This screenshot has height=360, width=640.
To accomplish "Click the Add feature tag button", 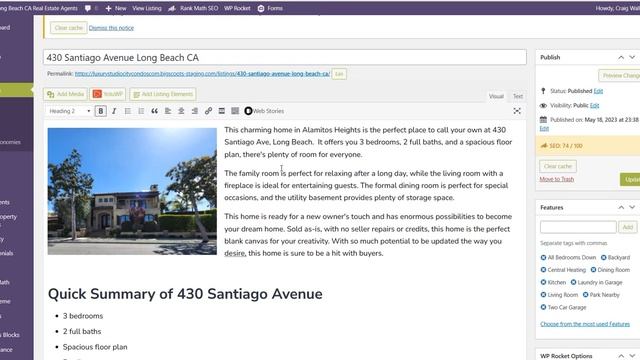I will point(628,227).
